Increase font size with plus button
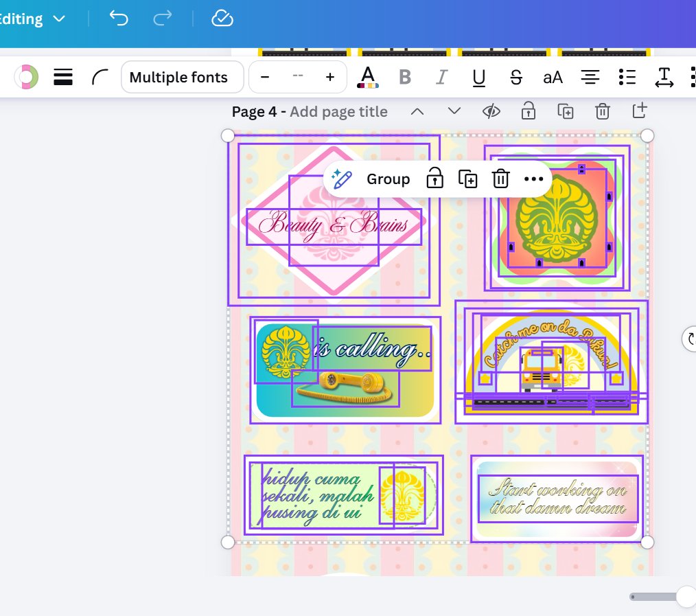 [329, 77]
